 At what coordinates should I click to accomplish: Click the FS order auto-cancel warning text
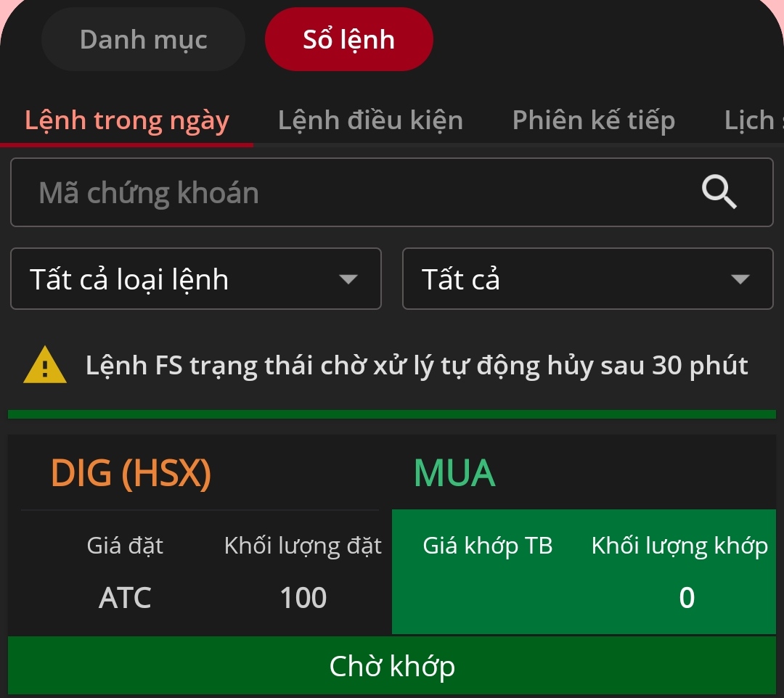pos(417,366)
